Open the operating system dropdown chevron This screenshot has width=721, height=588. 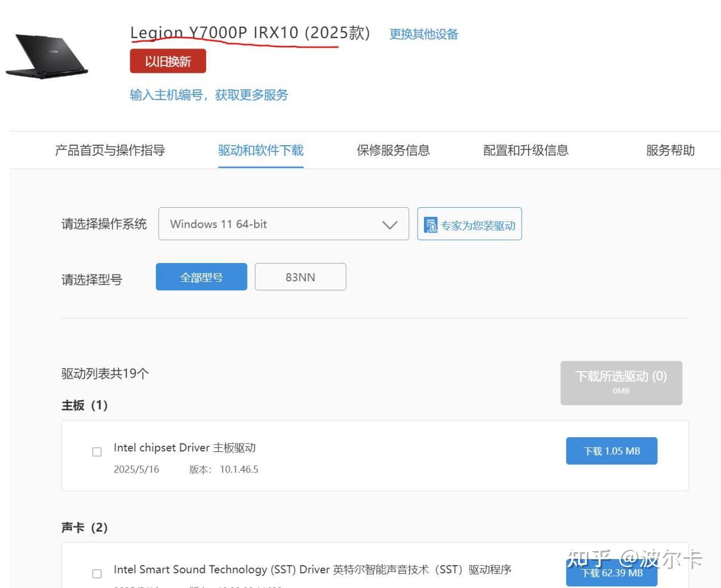(x=389, y=224)
